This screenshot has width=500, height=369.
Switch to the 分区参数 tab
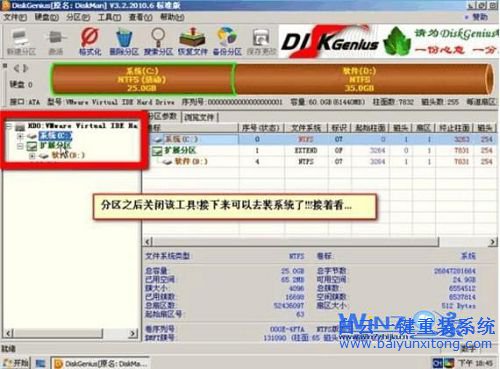tap(163, 116)
